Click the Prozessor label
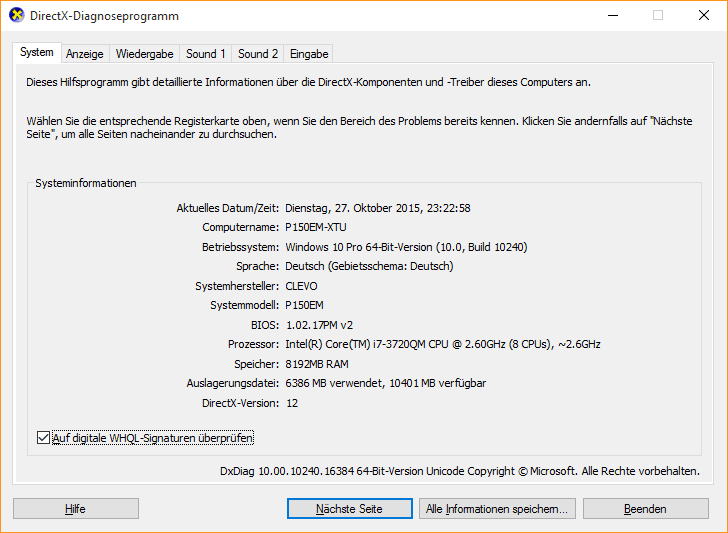 (254, 344)
